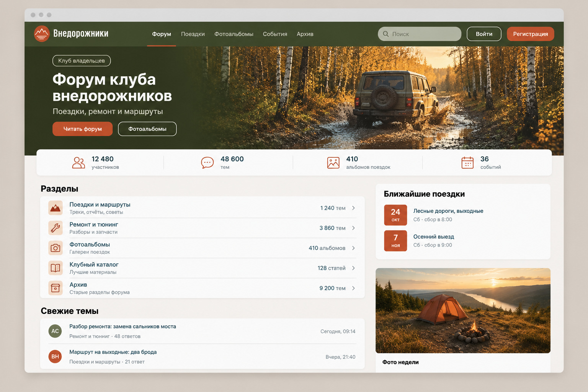Open the Клубный каталог section title
588x392 pixels.
click(x=94, y=265)
